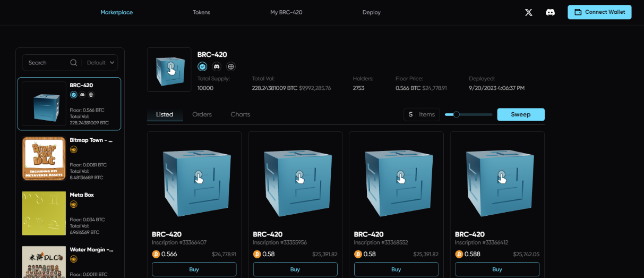Open the Default sort dropdown
The image size is (644, 278).
pyautogui.click(x=100, y=63)
